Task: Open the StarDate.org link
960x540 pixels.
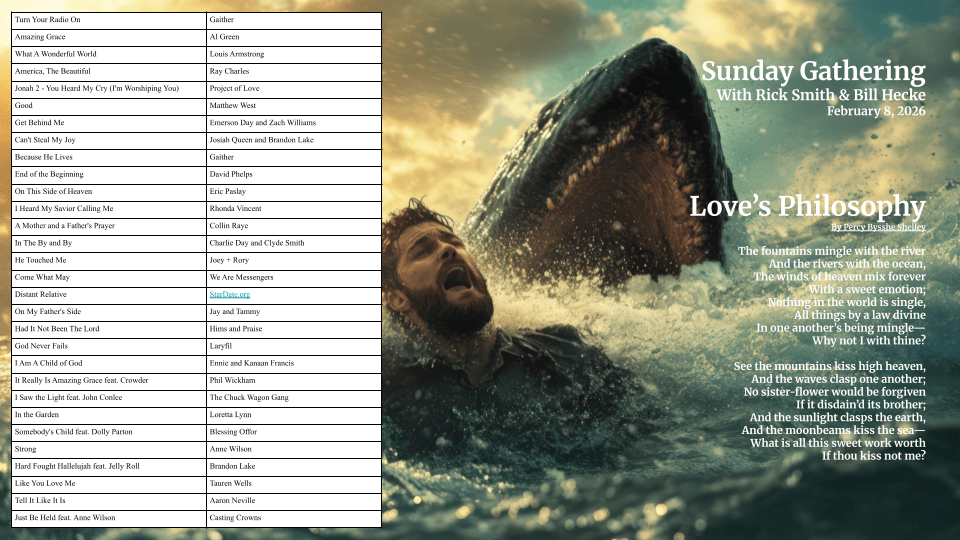Action: click(x=229, y=294)
